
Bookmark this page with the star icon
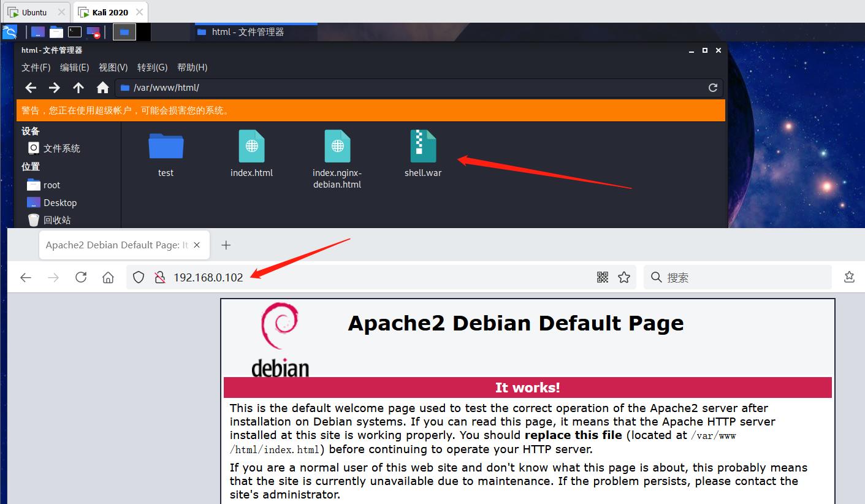624,278
